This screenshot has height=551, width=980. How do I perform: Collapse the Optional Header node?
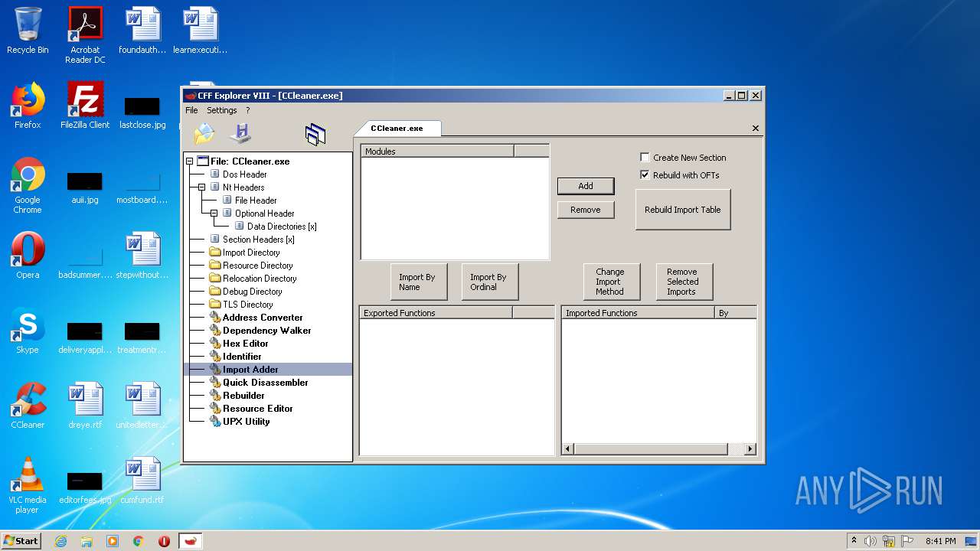pos(214,214)
